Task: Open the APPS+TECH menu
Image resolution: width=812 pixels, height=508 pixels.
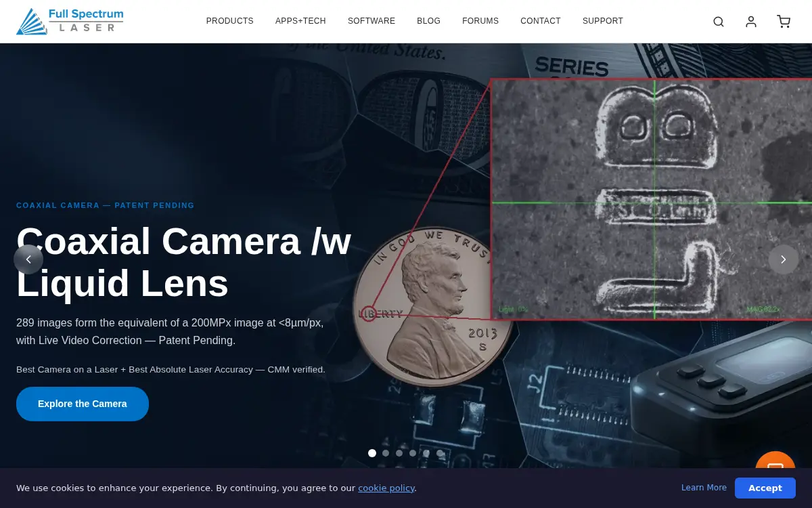Action: [x=300, y=21]
